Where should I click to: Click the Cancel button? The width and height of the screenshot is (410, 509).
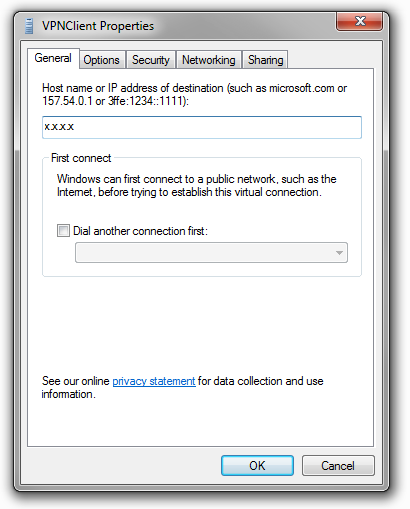pos(338,465)
